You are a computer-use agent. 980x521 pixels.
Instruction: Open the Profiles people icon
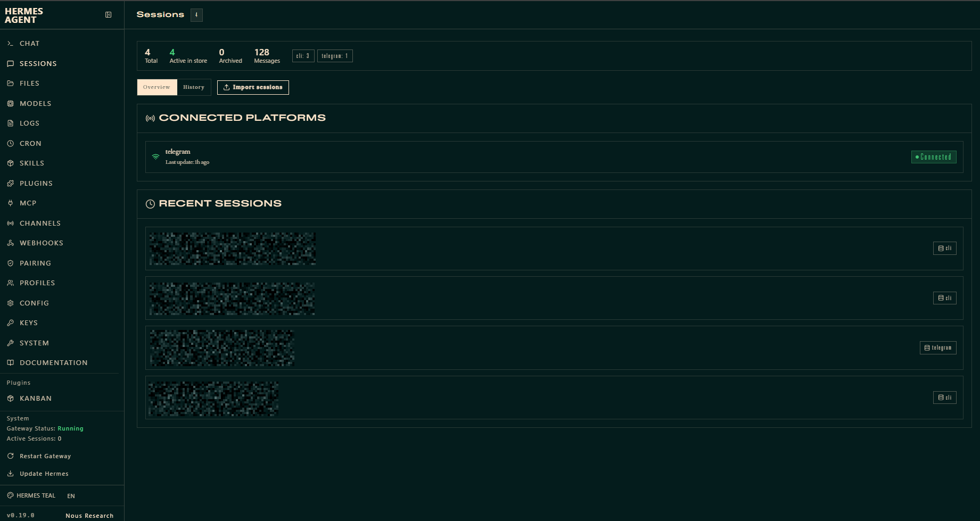tap(10, 283)
